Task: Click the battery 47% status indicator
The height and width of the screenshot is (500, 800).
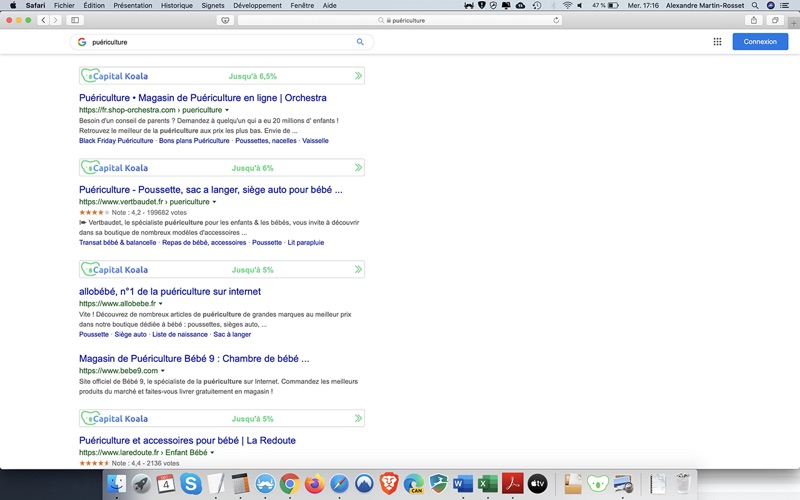Action: (605, 5)
